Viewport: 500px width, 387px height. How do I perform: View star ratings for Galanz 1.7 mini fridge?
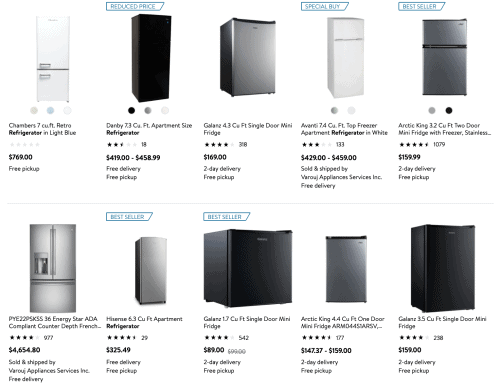(x=219, y=338)
